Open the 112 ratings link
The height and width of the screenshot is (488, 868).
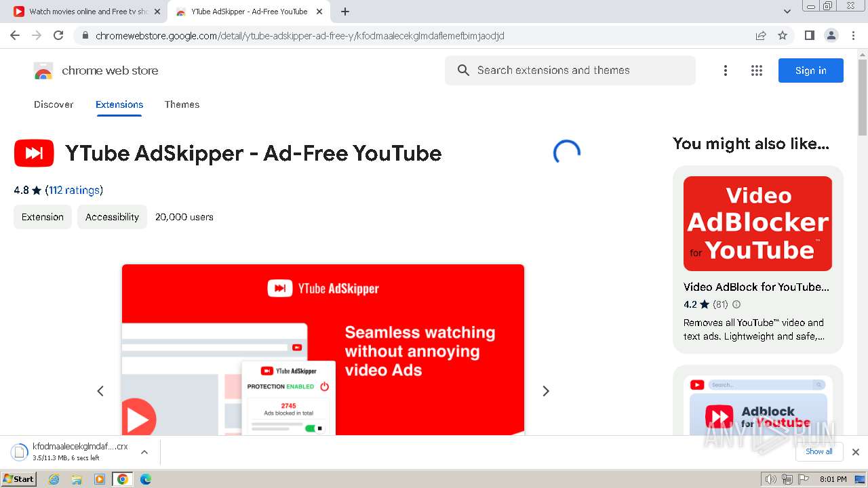74,190
